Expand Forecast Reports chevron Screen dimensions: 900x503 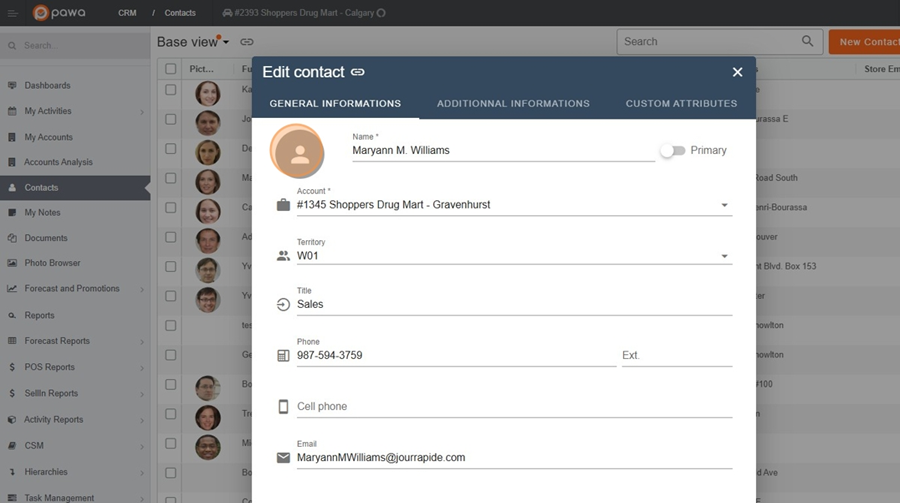(142, 342)
